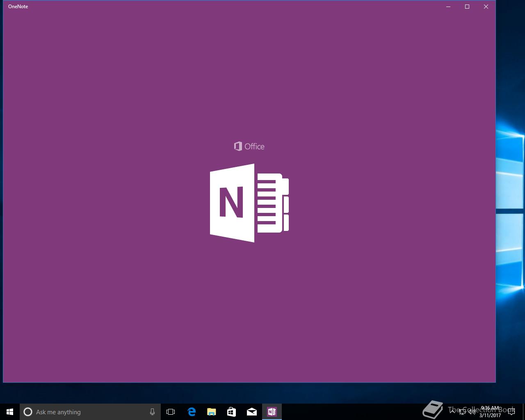The image size is (525, 420).
Task: Minimize the OneNote window
Action: coord(448,7)
